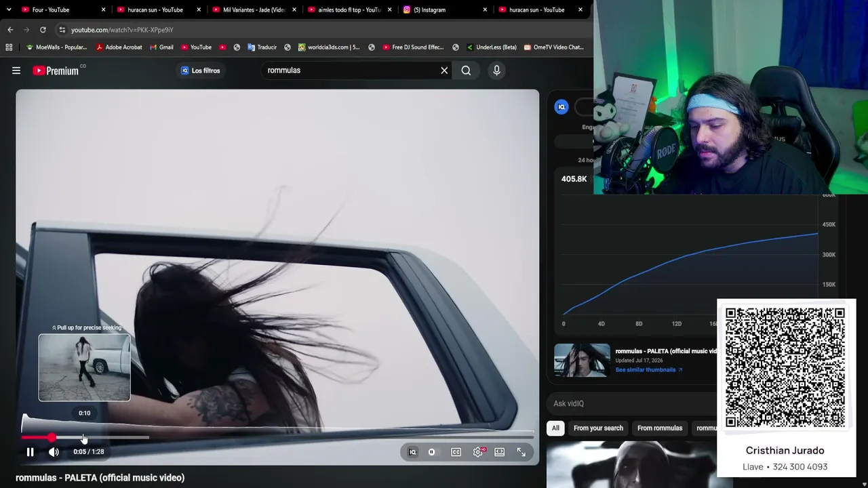Toggle the autoplay switch in the player

[x=432, y=452]
